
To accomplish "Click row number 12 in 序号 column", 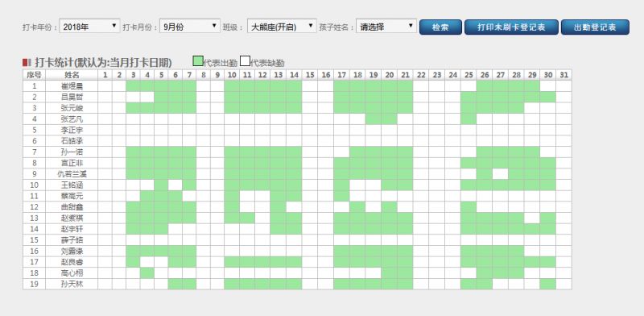I will (x=34, y=207).
